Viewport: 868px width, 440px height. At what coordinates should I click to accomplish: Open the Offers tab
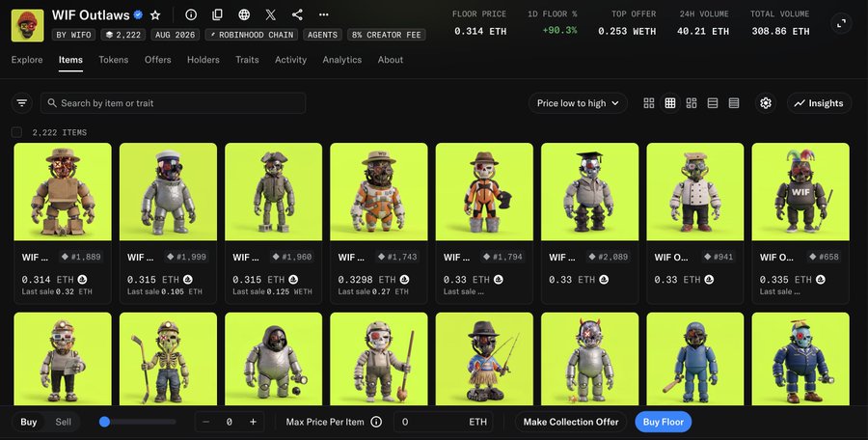coord(158,60)
